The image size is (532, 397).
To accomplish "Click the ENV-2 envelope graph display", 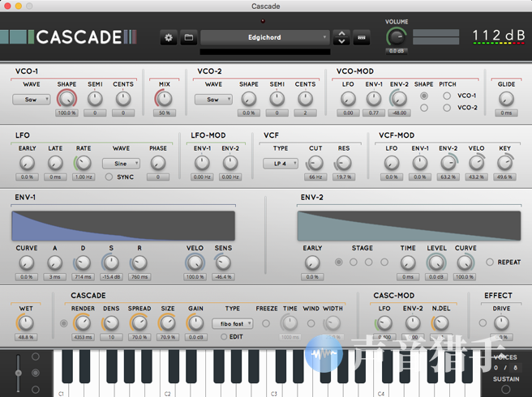I will [x=409, y=226].
